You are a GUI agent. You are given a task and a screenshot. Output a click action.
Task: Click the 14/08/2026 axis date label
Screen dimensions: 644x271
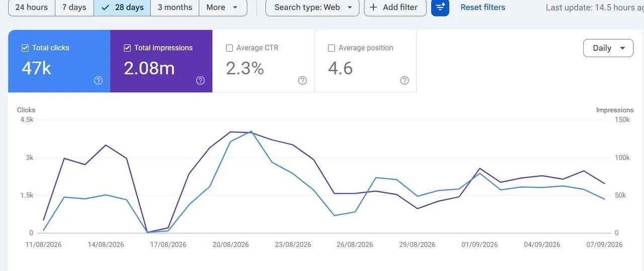106,245
